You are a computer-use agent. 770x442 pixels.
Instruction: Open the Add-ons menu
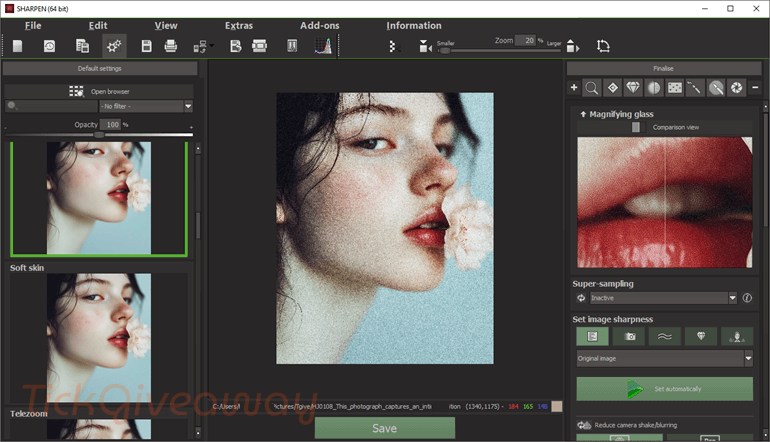pyautogui.click(x=320, y=26)
